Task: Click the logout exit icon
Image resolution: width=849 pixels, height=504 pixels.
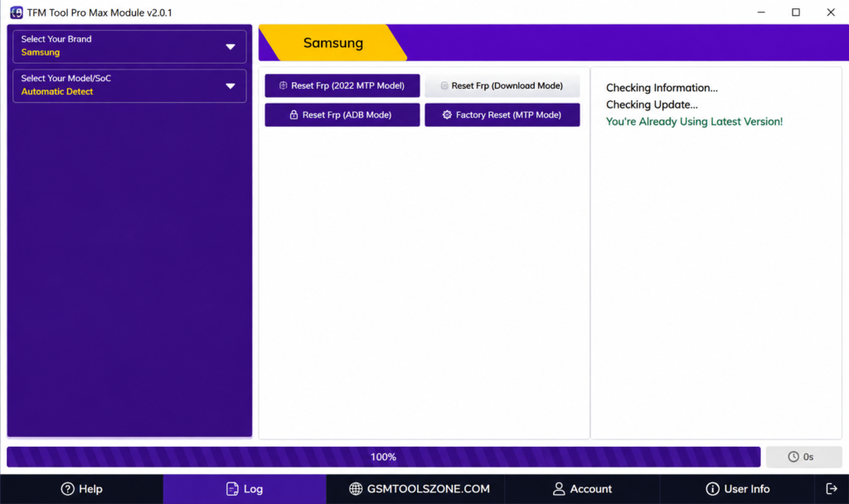Action: click(832, 489)
